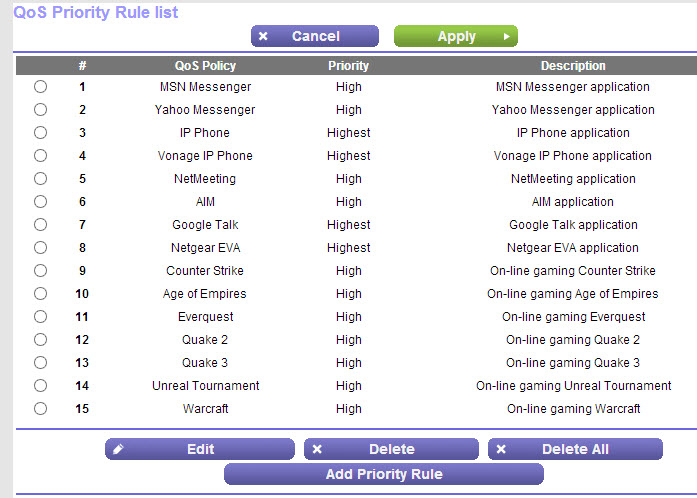Click rule number 10

[x=82, y=294]
